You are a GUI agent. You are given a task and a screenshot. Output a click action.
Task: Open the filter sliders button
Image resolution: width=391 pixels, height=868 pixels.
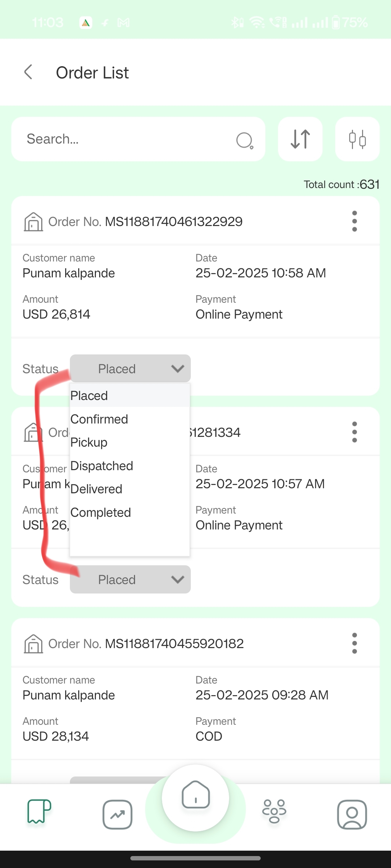(x=357, y=139)
